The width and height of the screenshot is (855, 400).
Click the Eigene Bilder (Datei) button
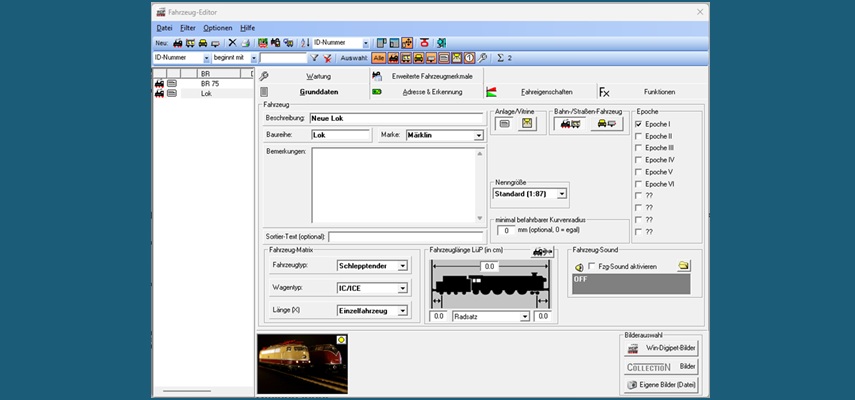click(x=660, y=384)
